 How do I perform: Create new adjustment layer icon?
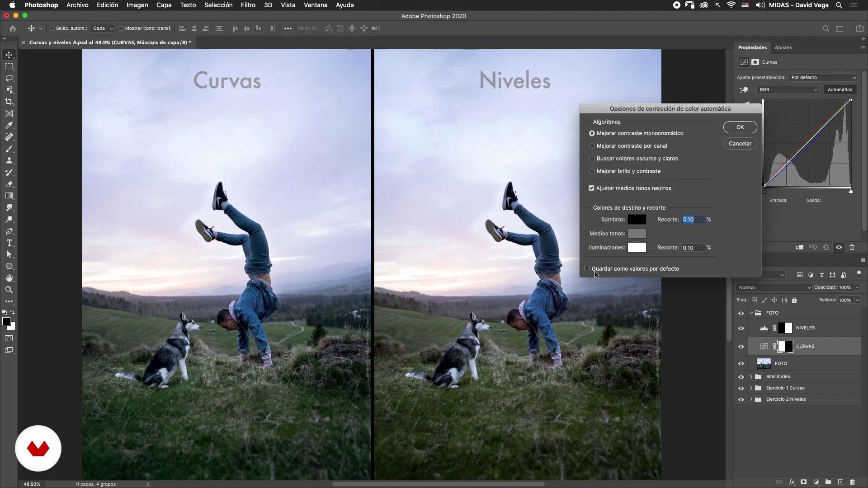816,482
